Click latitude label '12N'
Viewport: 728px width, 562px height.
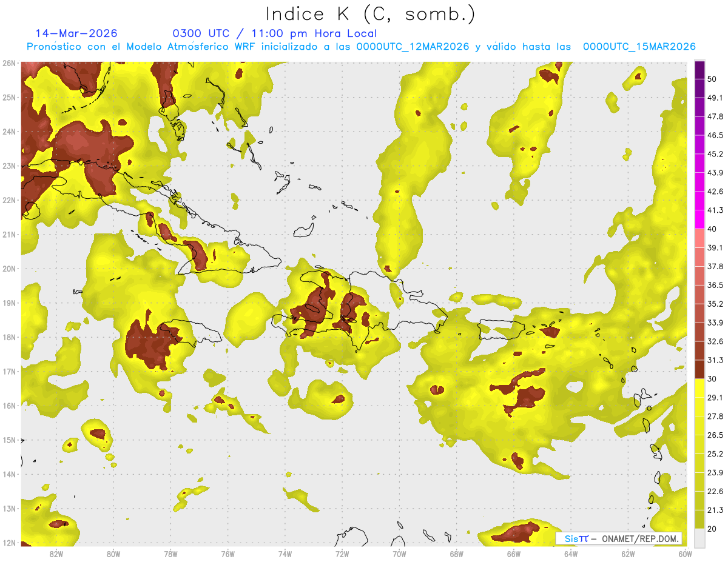click(x=8, y=543)
